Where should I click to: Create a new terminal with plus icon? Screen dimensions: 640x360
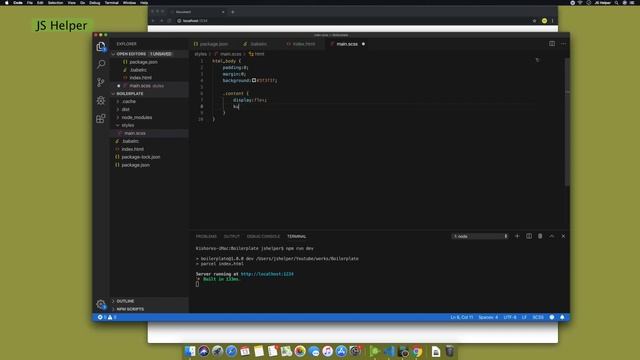click(x=517, y=236)
